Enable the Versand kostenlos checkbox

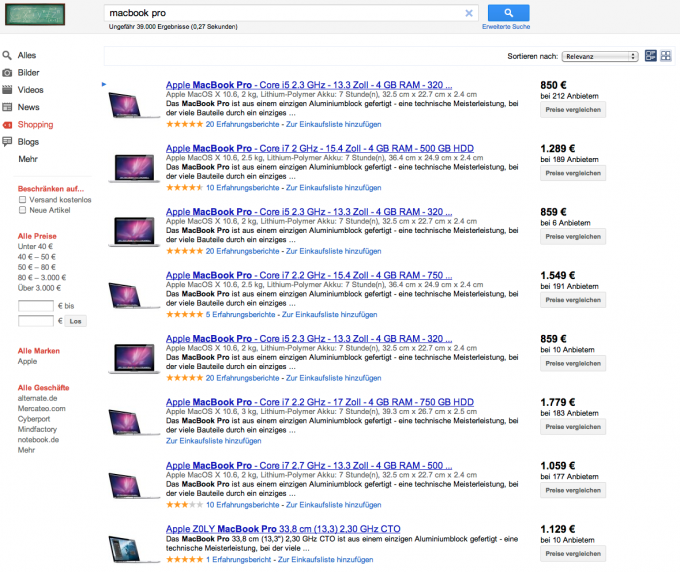tap(22, 200)
